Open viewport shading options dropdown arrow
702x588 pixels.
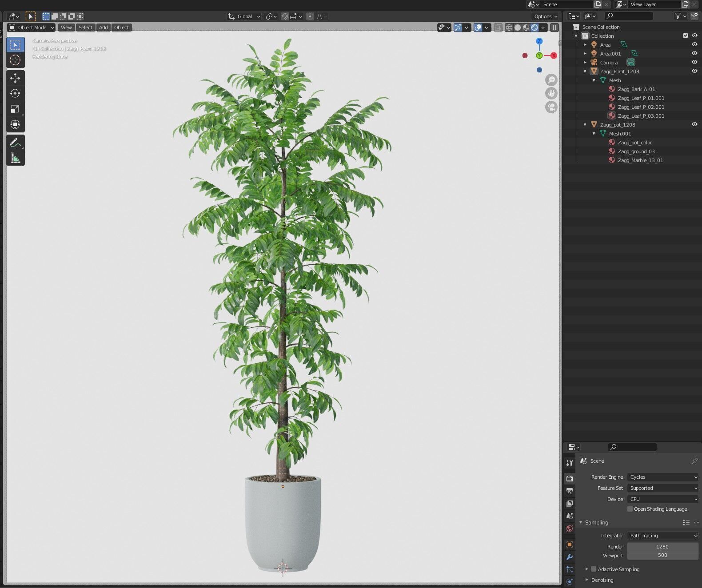(x=543, y=28)
